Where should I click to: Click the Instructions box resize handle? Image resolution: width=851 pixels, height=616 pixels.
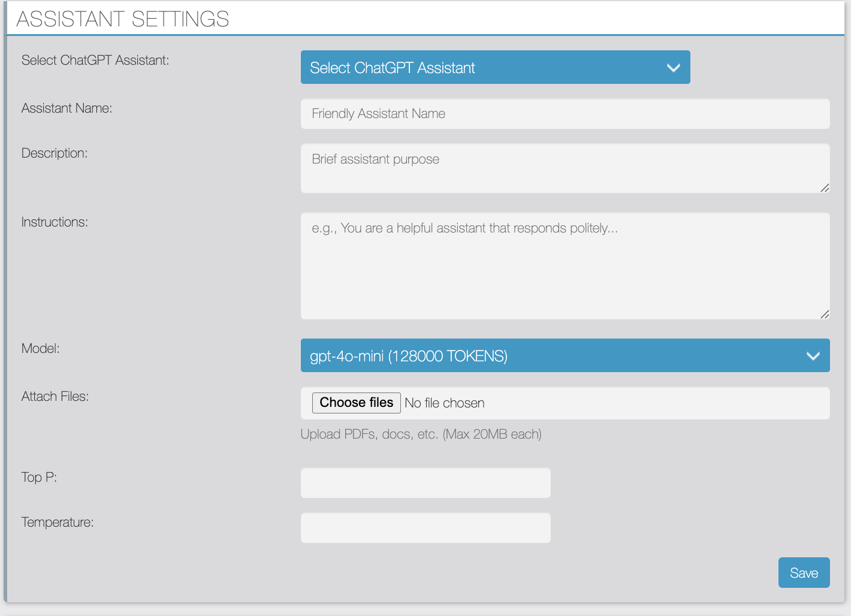coord(825,315)
